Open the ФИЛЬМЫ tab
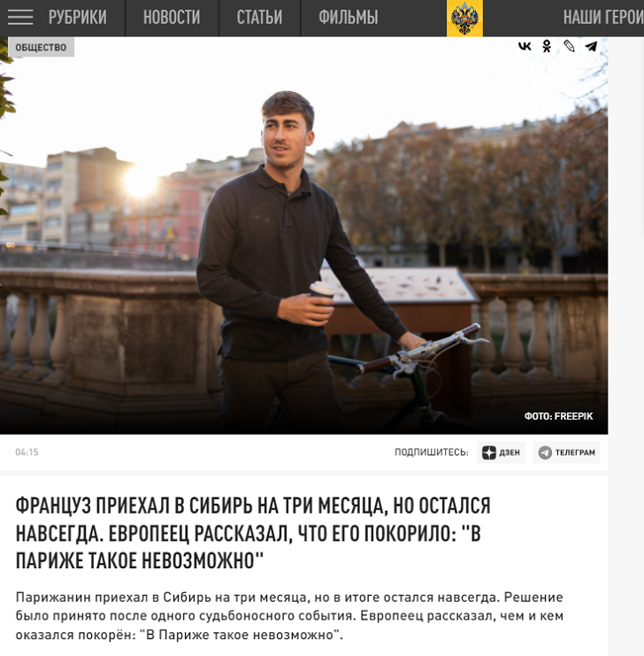 349,18
